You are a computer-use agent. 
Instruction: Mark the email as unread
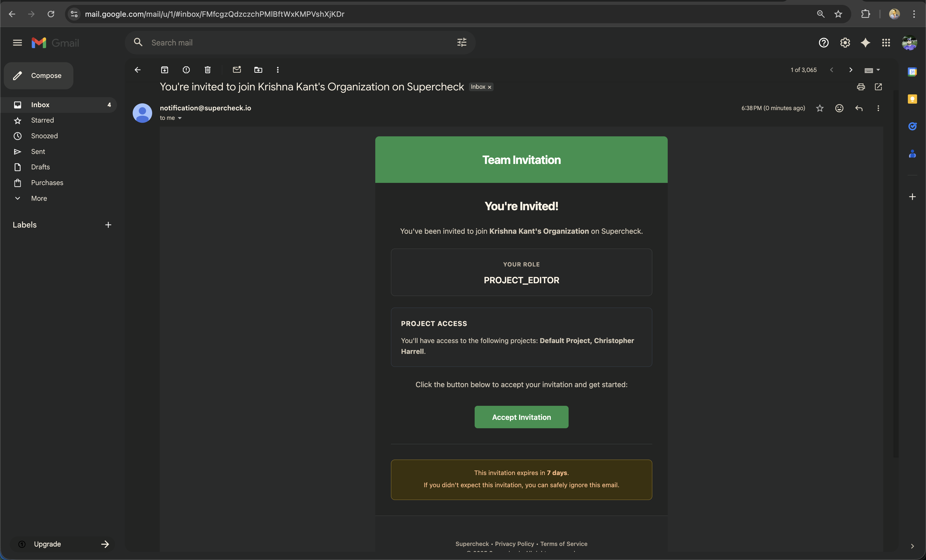pos(237,70)
